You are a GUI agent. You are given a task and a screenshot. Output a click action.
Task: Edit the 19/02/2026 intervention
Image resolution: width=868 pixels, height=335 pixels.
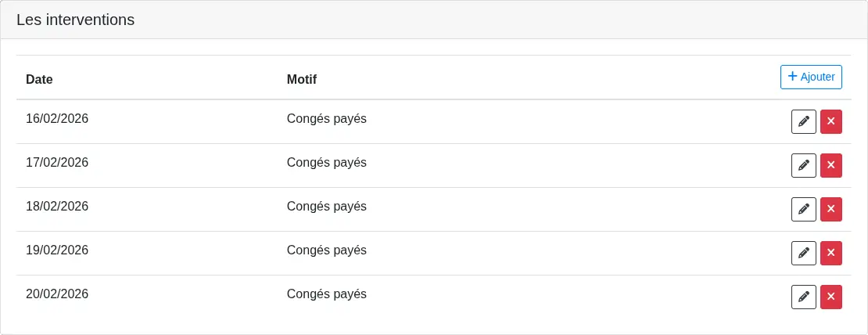pos(803,254)
